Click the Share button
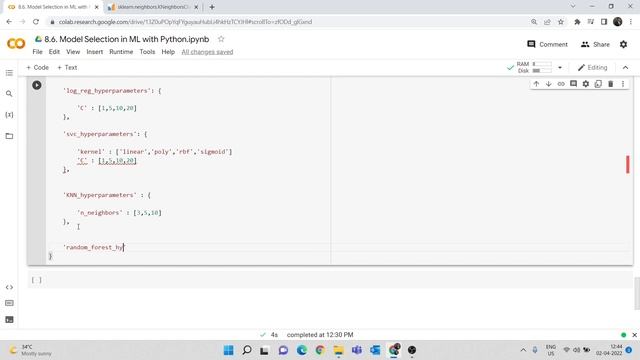Image resolution: width=640 pixels, height=360 pixels. [595, 44]
